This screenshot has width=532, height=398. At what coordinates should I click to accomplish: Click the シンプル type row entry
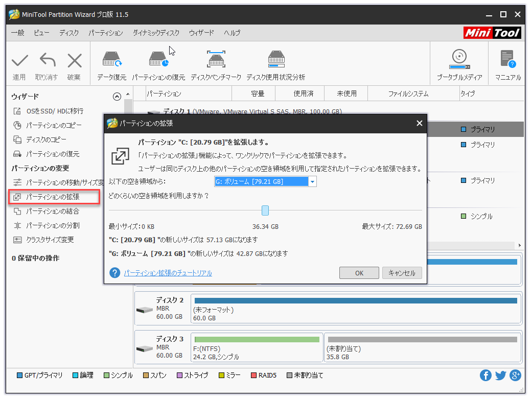(477, 216)
